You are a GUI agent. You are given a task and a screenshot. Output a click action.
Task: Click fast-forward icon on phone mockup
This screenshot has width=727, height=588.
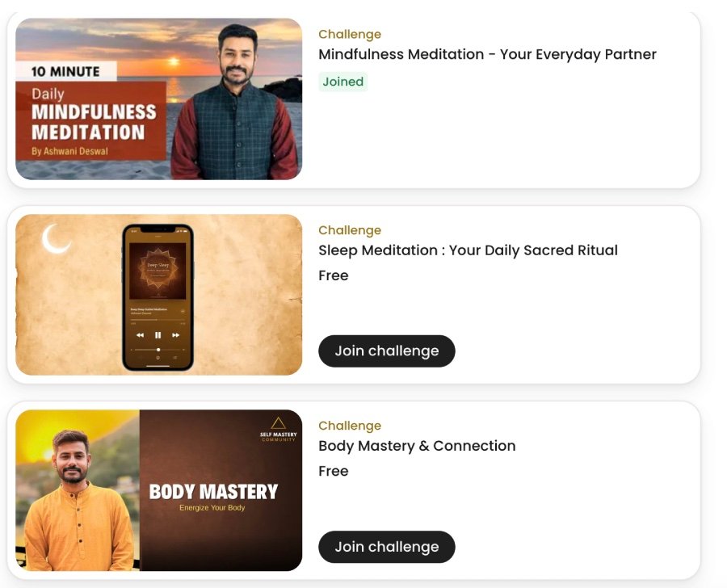coord(175,335)
